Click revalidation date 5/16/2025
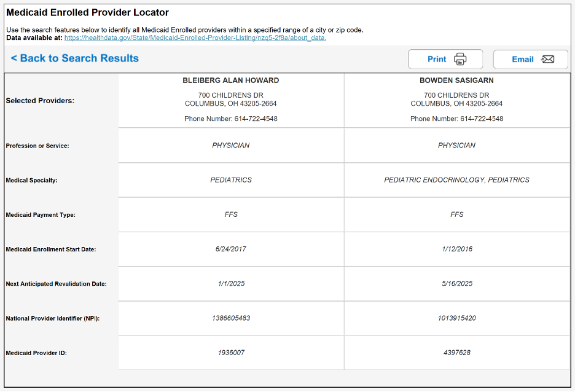 (x=457, y=283)
